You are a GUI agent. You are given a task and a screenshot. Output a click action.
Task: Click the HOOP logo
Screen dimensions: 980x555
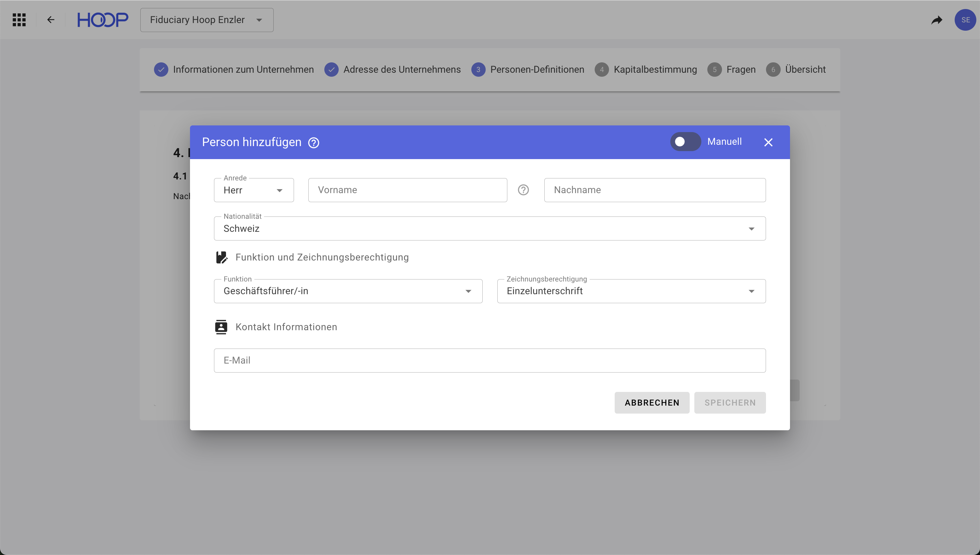(102, 20)
